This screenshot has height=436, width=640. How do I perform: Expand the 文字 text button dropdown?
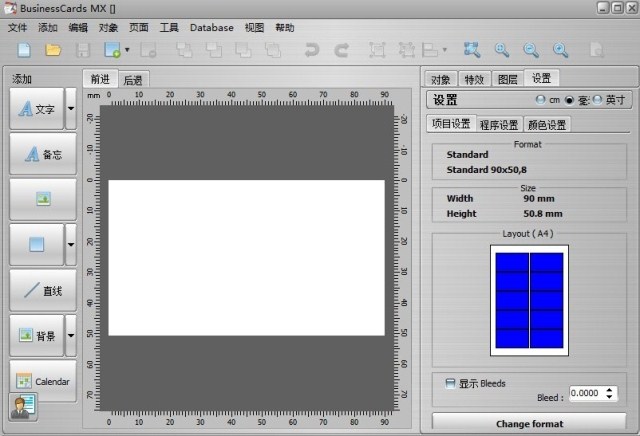(71, 108)
